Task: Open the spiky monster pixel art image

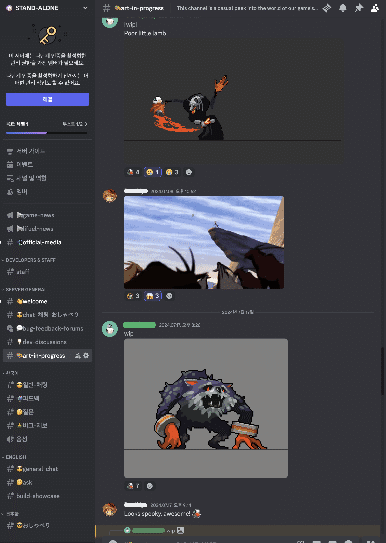Action: (x=206, y=408)
